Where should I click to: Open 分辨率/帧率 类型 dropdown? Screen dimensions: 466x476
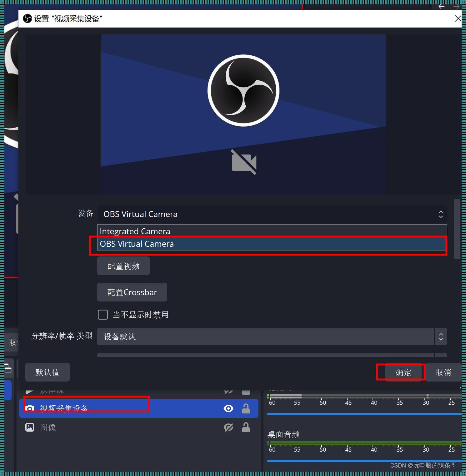point(272,337)
